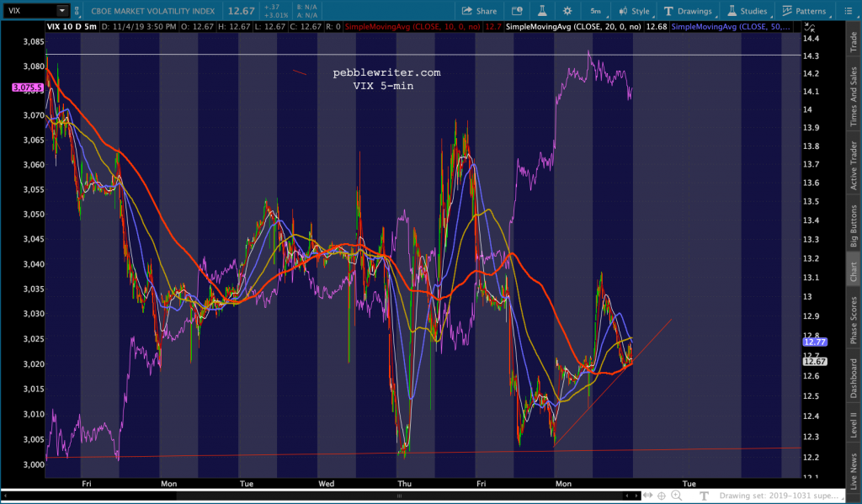
Task: Open the 5m timeframe selector
Action: (595, 11)
